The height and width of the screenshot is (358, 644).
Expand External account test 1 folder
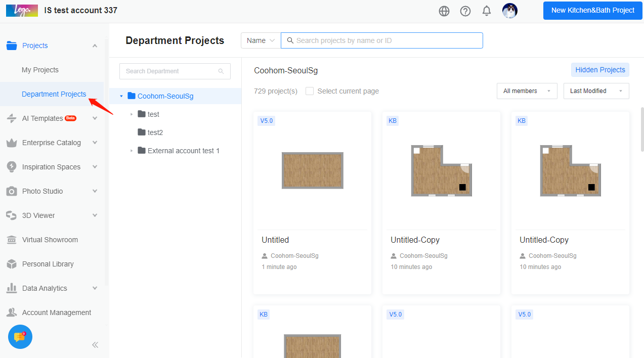coord(132,151)
